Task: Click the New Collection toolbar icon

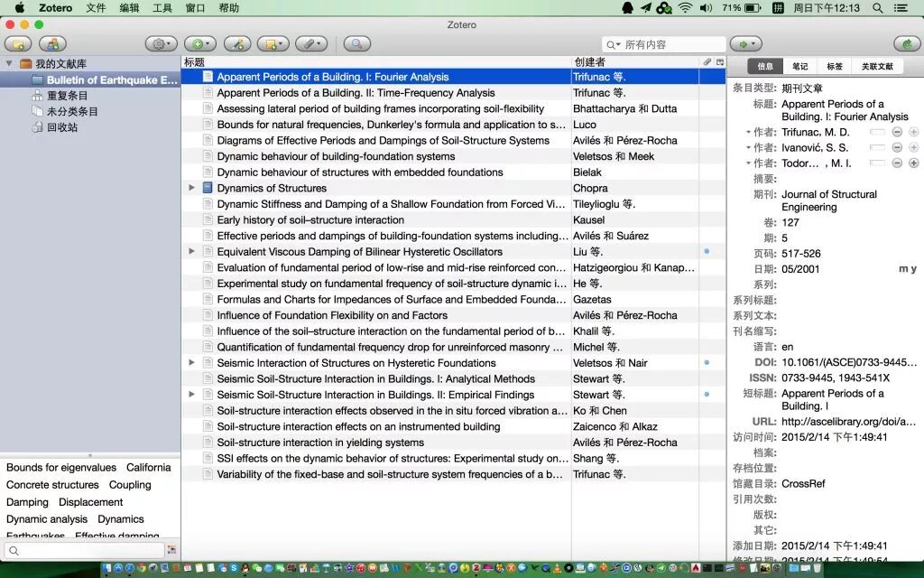Action: point(18,43)
